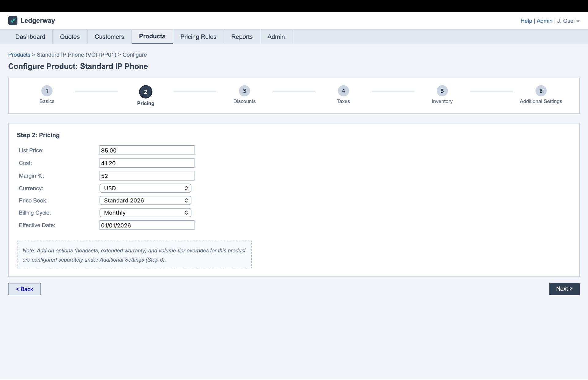Focus the List Price field
588x380 pixels.
(147, 150)
